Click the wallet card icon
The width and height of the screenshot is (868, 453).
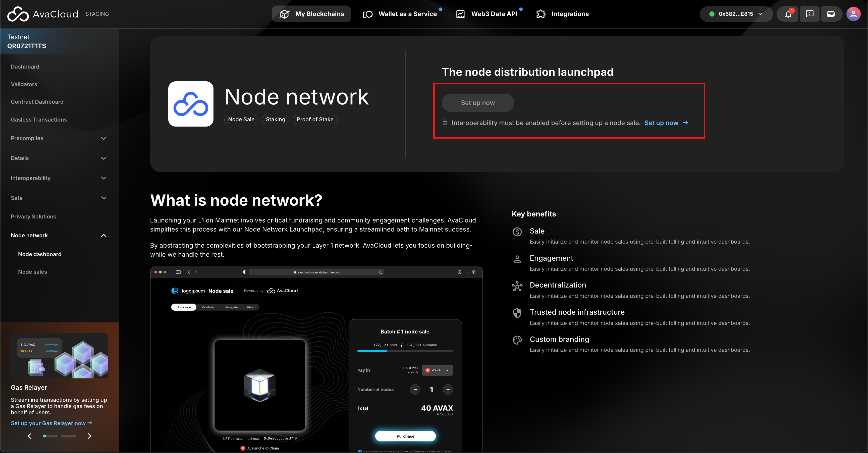[831, 14]
